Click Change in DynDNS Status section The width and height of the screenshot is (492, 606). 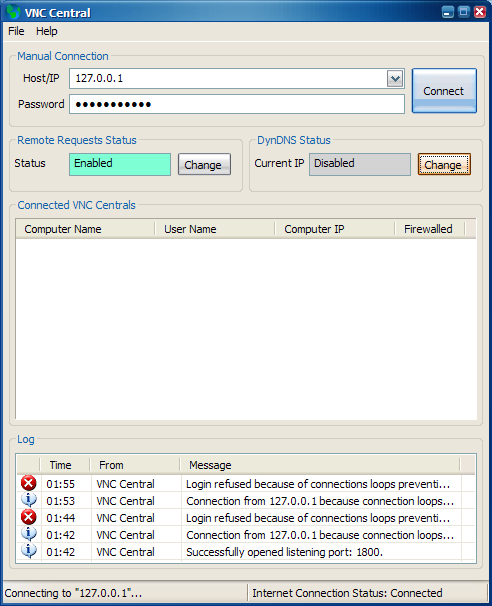[x=444, y=164]
